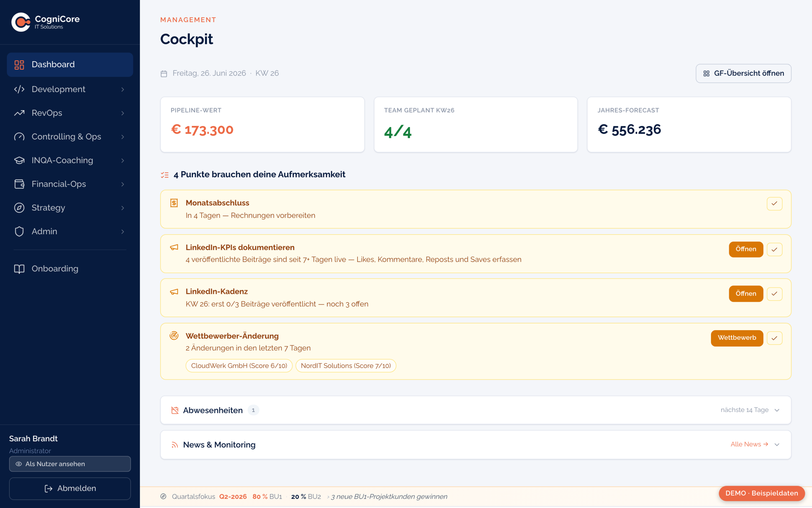
Task: Click the INQA-Coaching graduation cap icon
Action: tap(19, 160)
